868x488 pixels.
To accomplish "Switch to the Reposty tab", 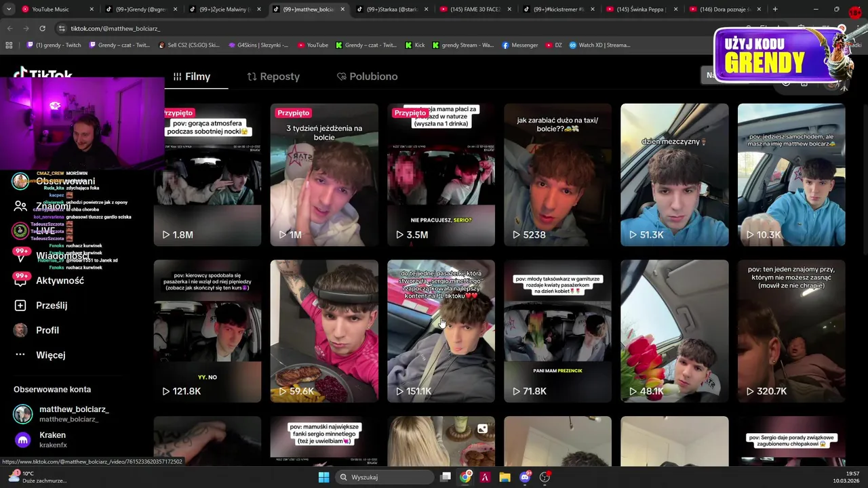I will [x=273, y=77].
